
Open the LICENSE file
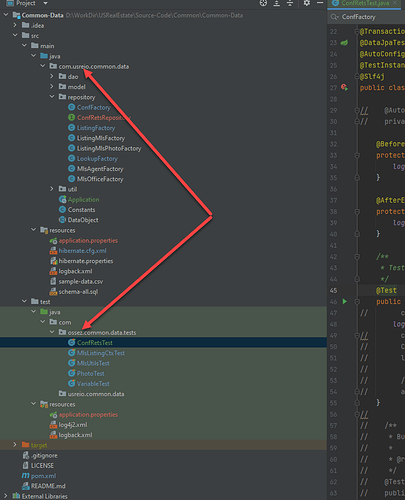click(x=42, y=466)
